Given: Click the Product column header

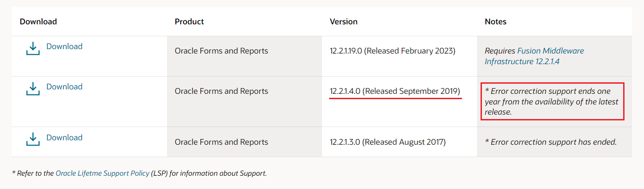Looking at the screenshot, I should [190, 21].
